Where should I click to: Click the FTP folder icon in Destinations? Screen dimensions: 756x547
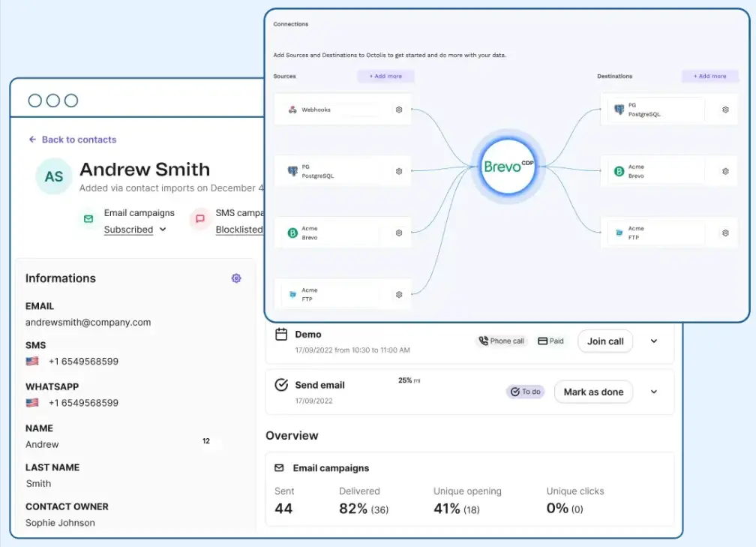619,233
